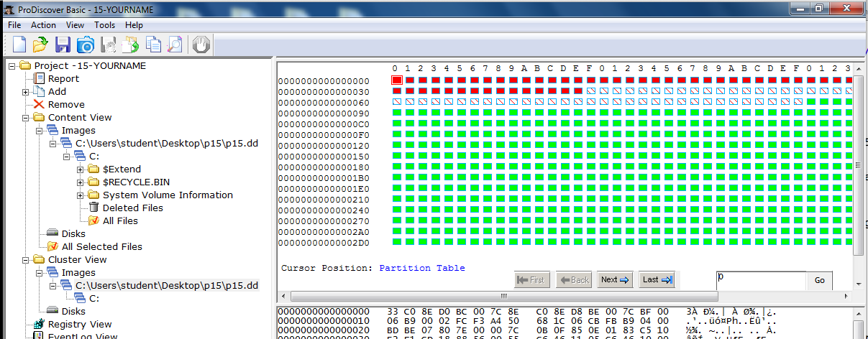This screenshot has height=339, width=868.
Task: Open the Deleted Files trash can icon
Action: (x=93, y=208)
